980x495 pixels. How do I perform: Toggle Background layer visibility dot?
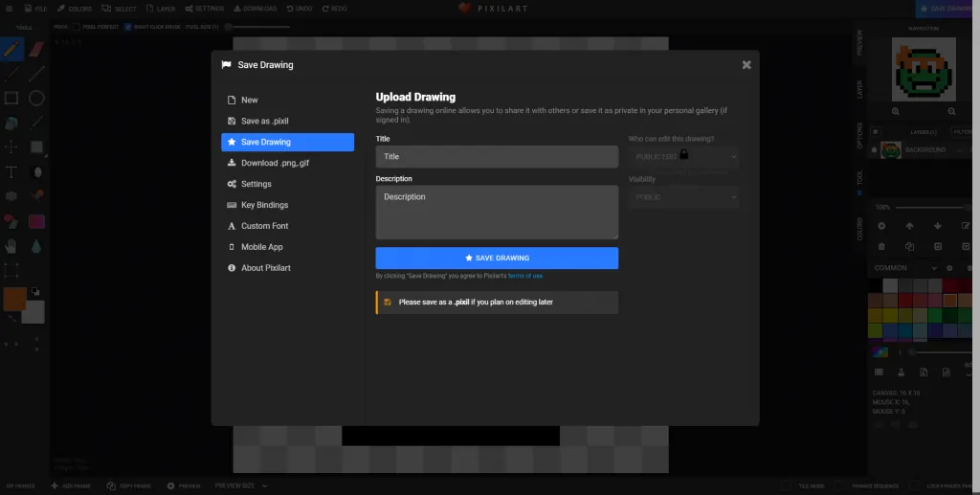pyautogui.click(x=875, y=150)
